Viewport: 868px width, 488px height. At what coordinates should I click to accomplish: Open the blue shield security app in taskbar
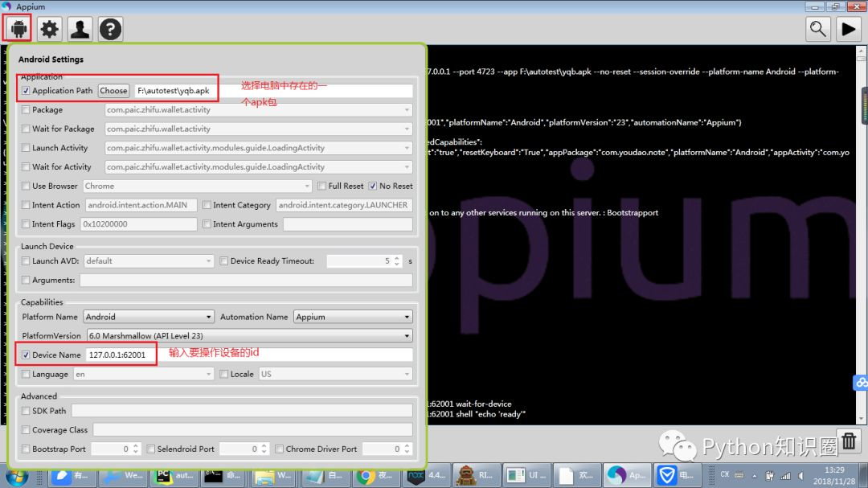(677, 475)
